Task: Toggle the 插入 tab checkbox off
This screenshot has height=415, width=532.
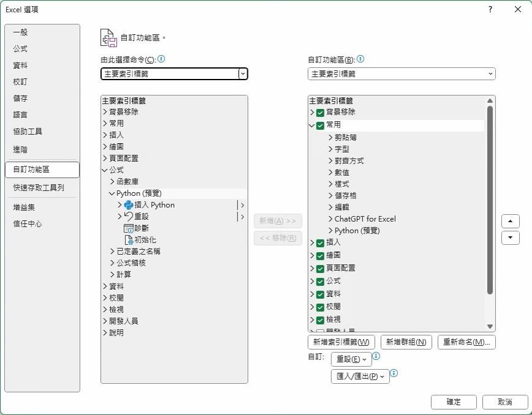Action: point(320,243)
